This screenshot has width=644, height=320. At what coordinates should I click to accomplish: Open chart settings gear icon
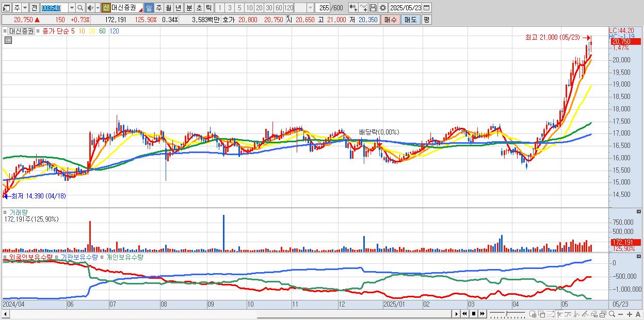coord(382,8)
